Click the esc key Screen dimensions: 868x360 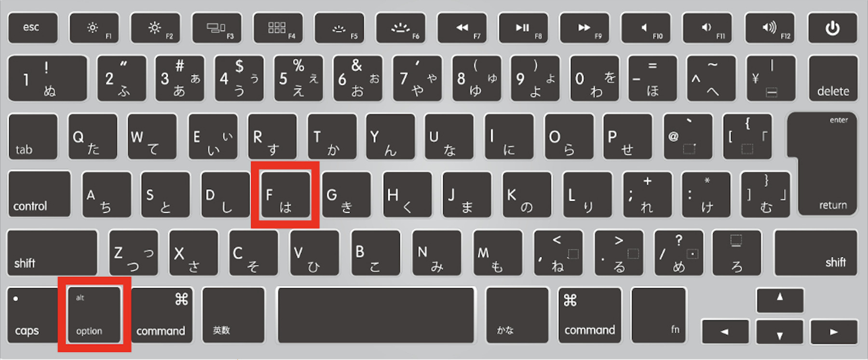33,28
